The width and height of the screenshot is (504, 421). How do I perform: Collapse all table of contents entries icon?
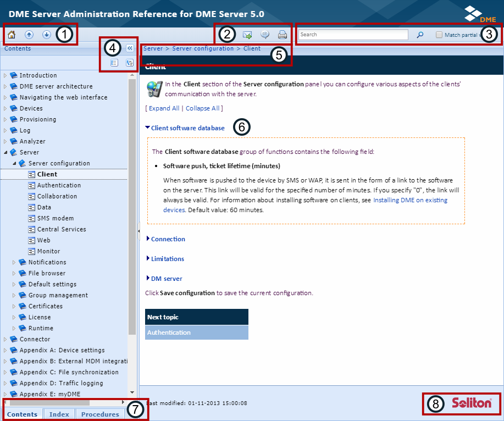pos(114,63)
